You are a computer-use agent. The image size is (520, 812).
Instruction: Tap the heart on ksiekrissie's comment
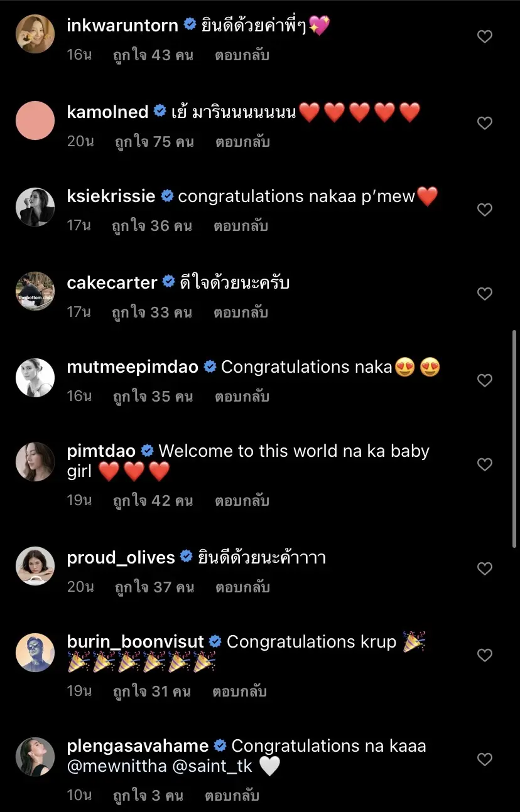tap(485, 210)
